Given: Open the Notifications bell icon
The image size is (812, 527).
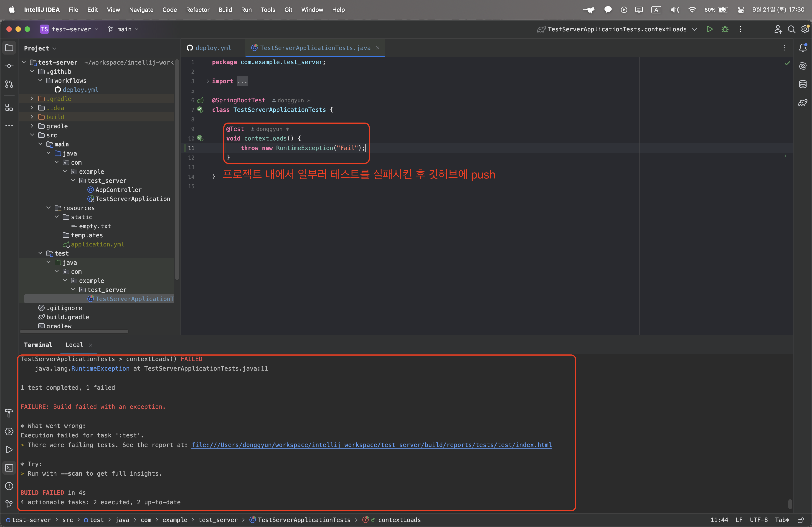Looking at the screenshot, I should tap(803, 48).
